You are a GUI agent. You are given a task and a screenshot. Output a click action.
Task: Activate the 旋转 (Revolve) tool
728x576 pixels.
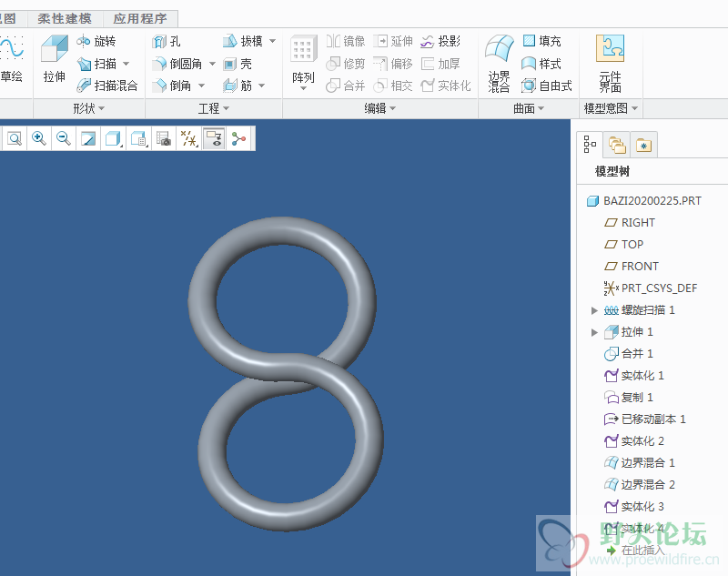click(x=96, y=41)
